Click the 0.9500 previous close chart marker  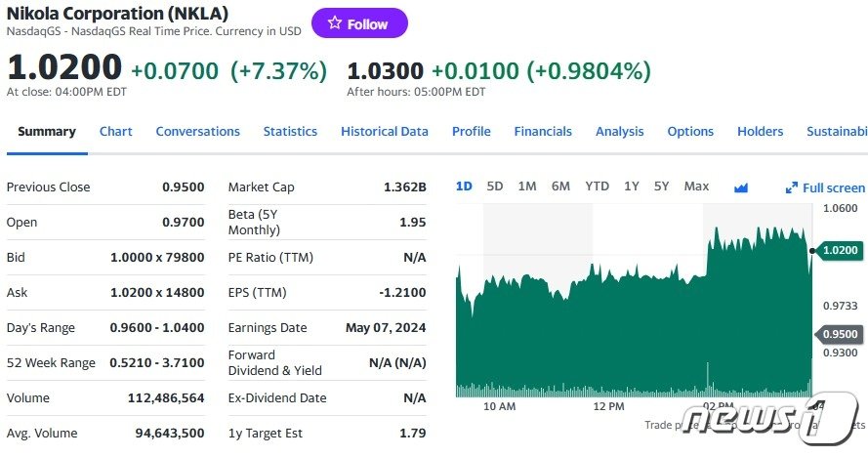840,334
